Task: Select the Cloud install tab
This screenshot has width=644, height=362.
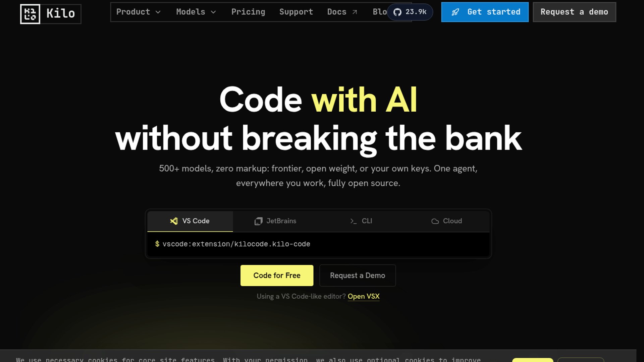Action: pyautogui.click(x=446, y=221)
